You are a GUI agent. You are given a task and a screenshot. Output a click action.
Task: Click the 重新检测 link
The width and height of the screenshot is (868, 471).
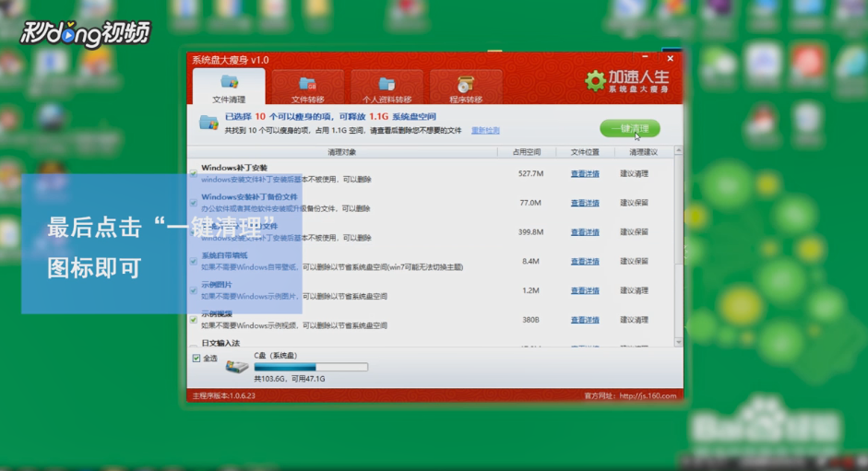coord(485,131)
